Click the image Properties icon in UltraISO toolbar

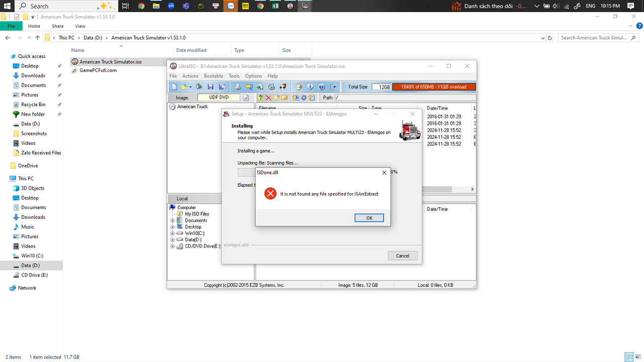pyautogui.click(x=299, y=87)
